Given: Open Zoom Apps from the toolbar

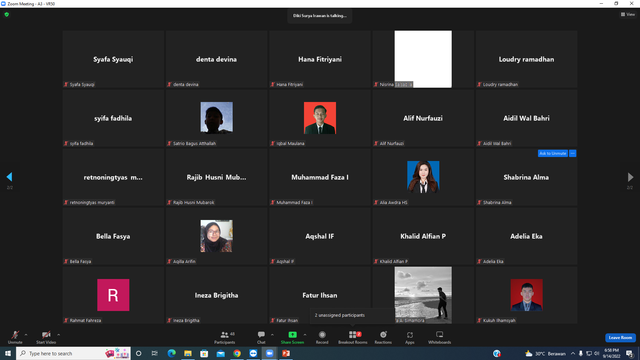Looking at the screenshot, I should click(x=410, y=337).
